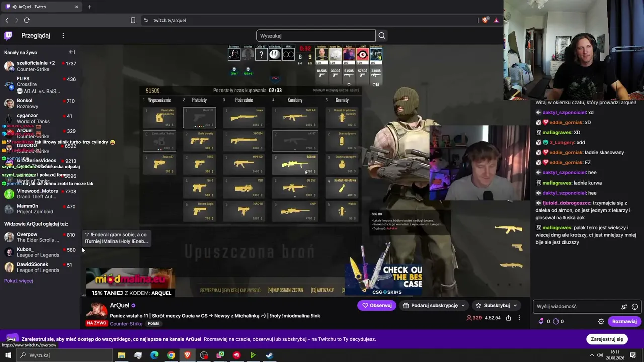Open Vinewood_Motors channel in sidebar

click(40, 194)
